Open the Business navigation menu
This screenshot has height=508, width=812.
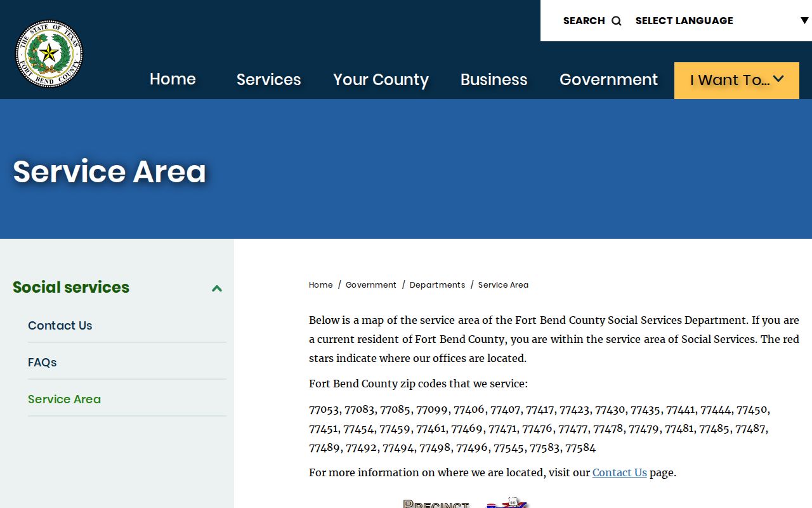(494, 79)
